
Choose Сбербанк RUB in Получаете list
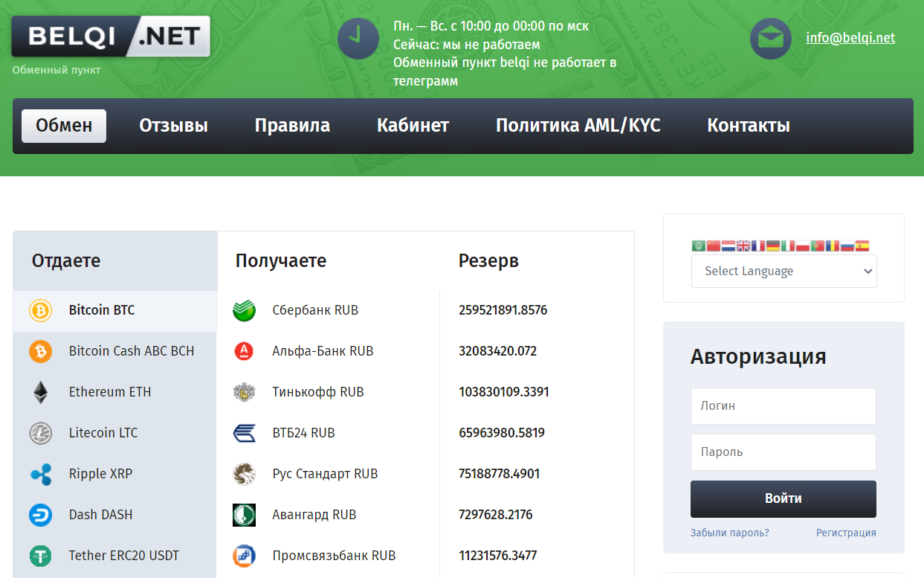[x=315, y=310]
